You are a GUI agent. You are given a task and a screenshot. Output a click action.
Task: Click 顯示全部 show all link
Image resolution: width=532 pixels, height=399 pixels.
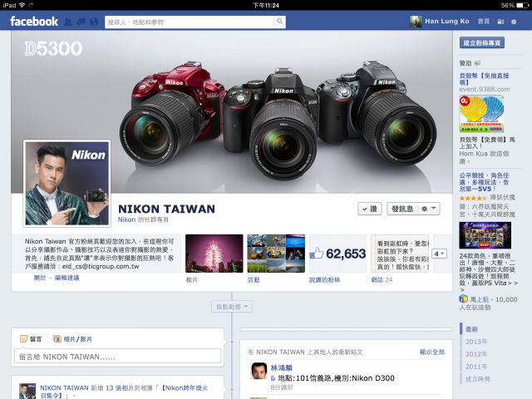point(432,352)
